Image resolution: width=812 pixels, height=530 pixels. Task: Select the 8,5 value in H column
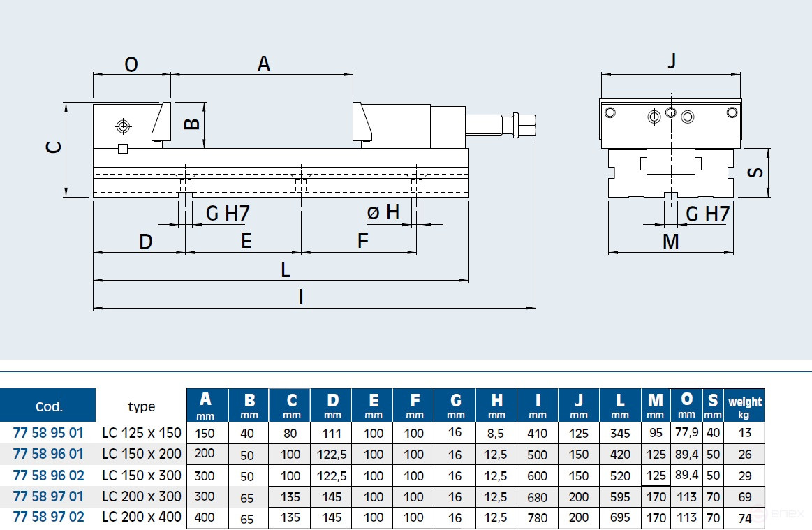[x=496, y=433]
